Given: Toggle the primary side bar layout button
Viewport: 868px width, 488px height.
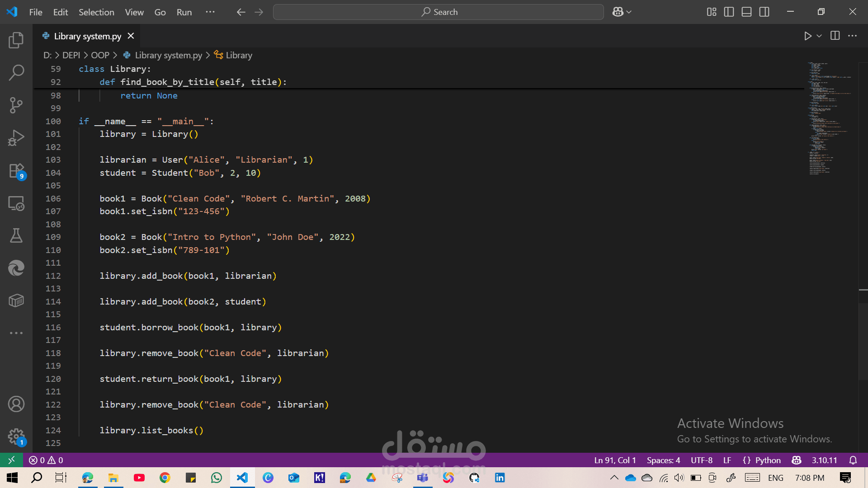Looking at the screenshot, I should tap(729, 12).
